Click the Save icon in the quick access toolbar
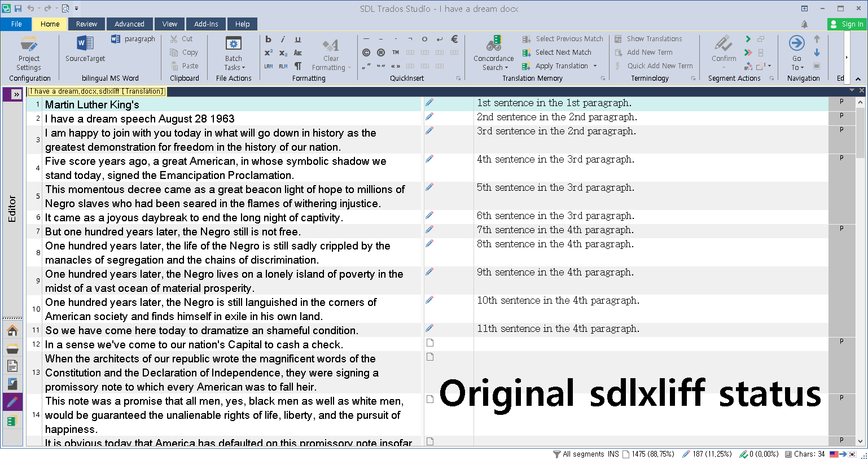 click(x=18, y=8)
